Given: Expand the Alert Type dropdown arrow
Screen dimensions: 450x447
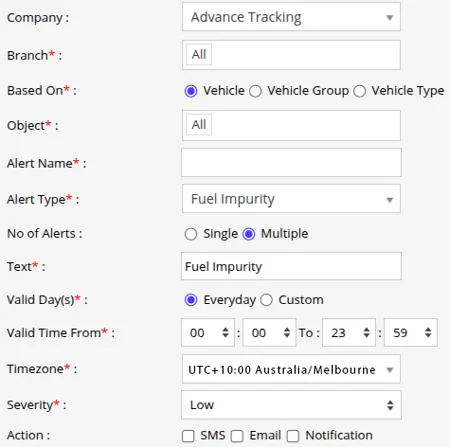Looking at the screenshot, I should pyautogui.click(x=389, y=200).
